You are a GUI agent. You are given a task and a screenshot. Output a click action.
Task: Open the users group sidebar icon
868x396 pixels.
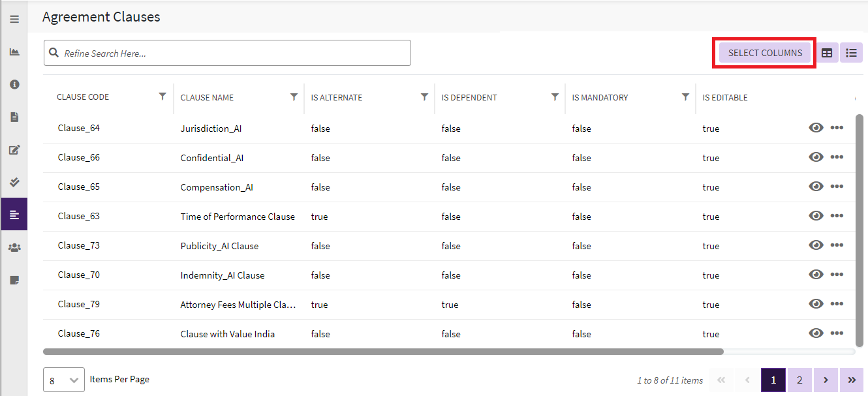[14, 247]
